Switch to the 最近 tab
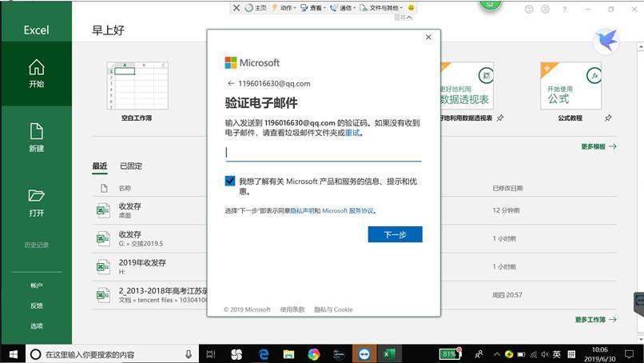The width and height of the screenshot is (644, 363). tap(99, 166)
